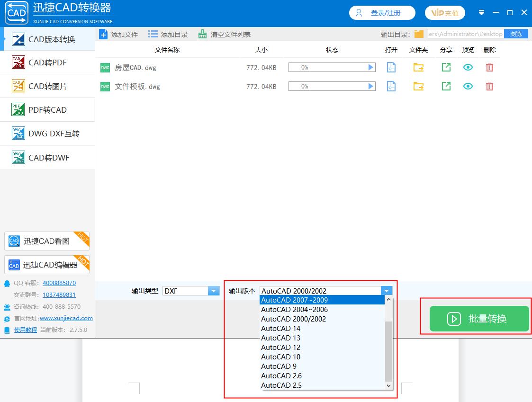Open containing folder for 文件模板.dwg
Screen dimensions: 532x402
pyautogui.click(x=418, y=86)
